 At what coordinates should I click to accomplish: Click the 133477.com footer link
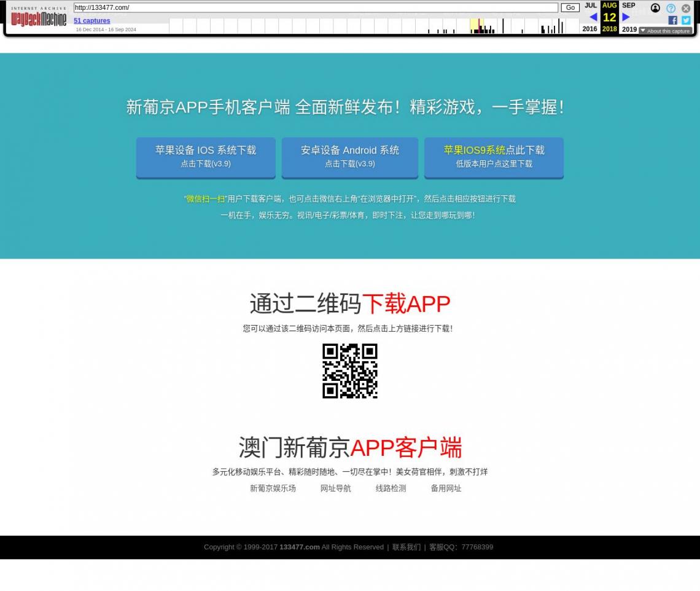[x=300, y=547]
